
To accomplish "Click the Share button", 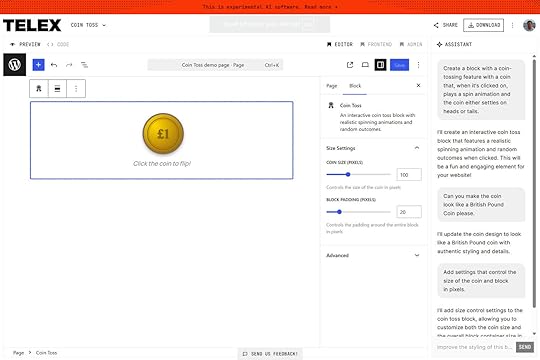I will click(446, 25).
